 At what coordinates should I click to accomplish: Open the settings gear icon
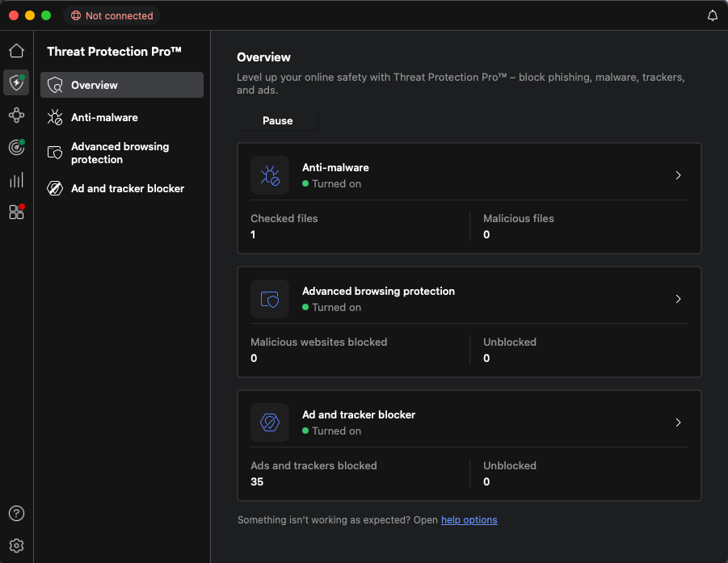[16, 545]
